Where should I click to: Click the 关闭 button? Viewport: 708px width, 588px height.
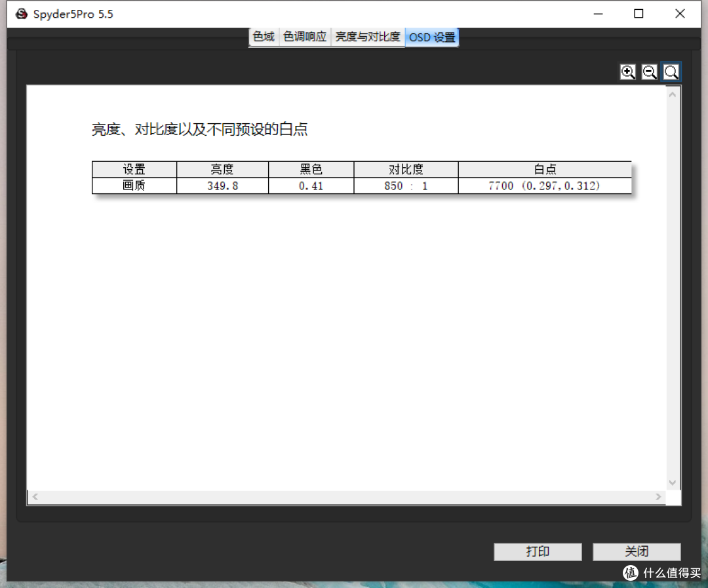pyautogui.click(x=637, y=551)
